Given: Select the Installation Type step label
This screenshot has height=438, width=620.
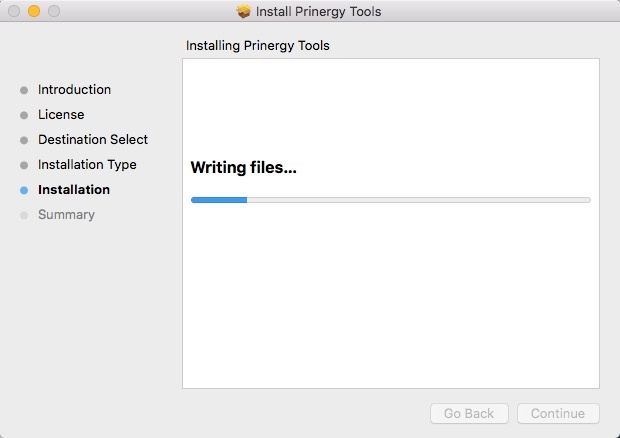Looking at the screenshot, I should [87, 165].
